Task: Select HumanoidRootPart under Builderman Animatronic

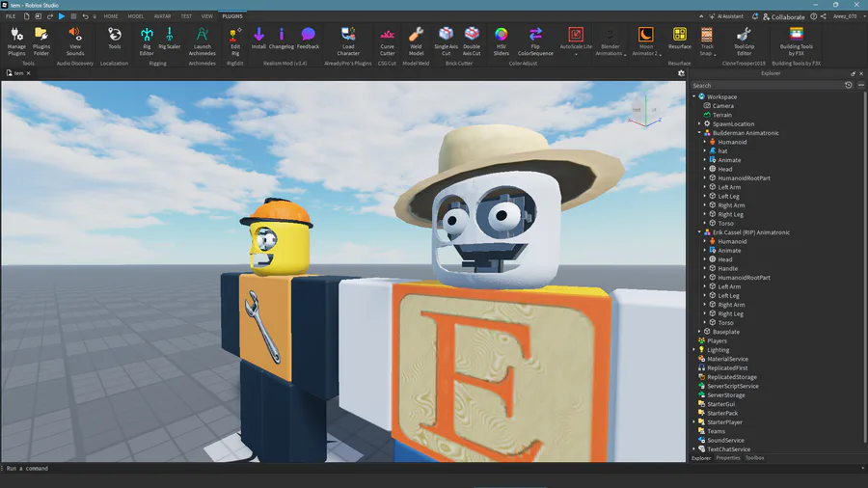Action: pyautogui.click(x=744, y=178)
